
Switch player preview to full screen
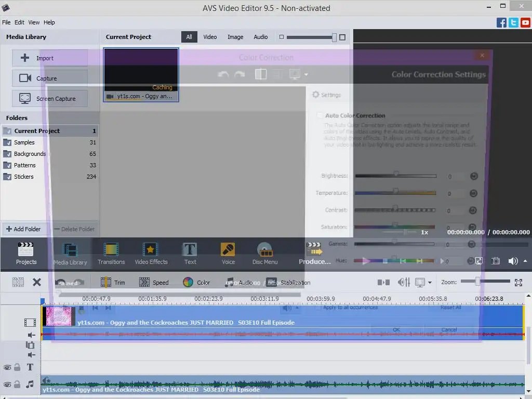click(478, 261)
